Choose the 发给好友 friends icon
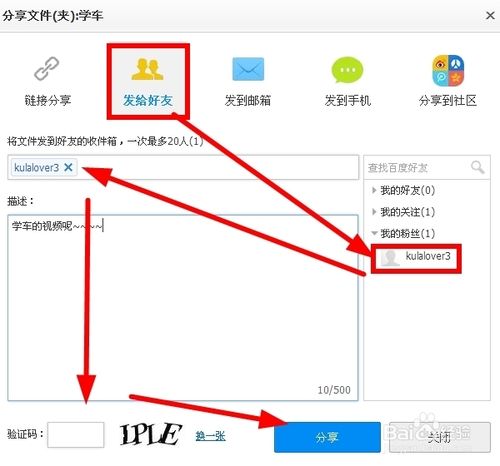This screenshot has width=500, height=466. click(147, 69)
